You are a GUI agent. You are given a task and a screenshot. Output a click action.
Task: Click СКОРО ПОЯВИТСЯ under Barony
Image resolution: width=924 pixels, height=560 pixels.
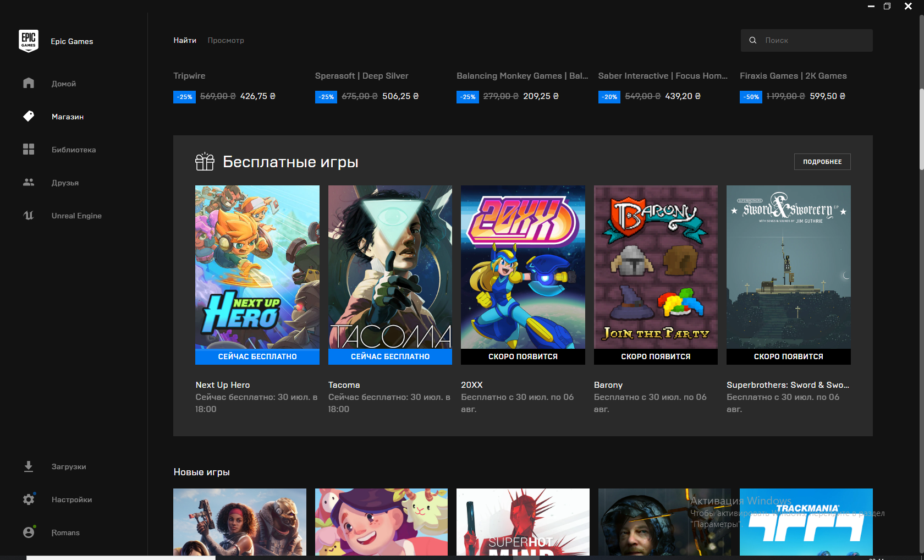(x=656, y=356)
